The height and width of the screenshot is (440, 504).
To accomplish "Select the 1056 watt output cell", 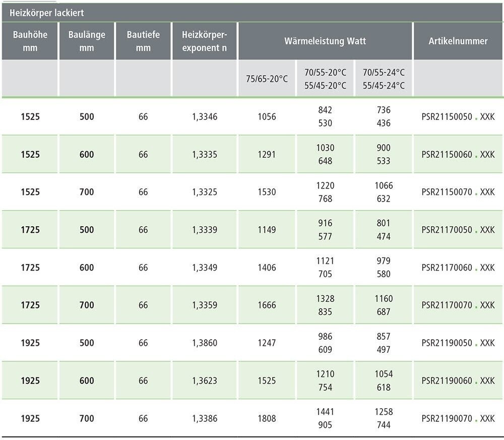I will 267,117.
